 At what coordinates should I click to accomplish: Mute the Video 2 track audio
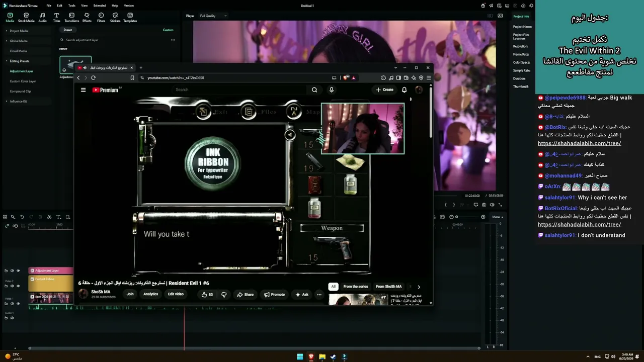coord(12,286)
